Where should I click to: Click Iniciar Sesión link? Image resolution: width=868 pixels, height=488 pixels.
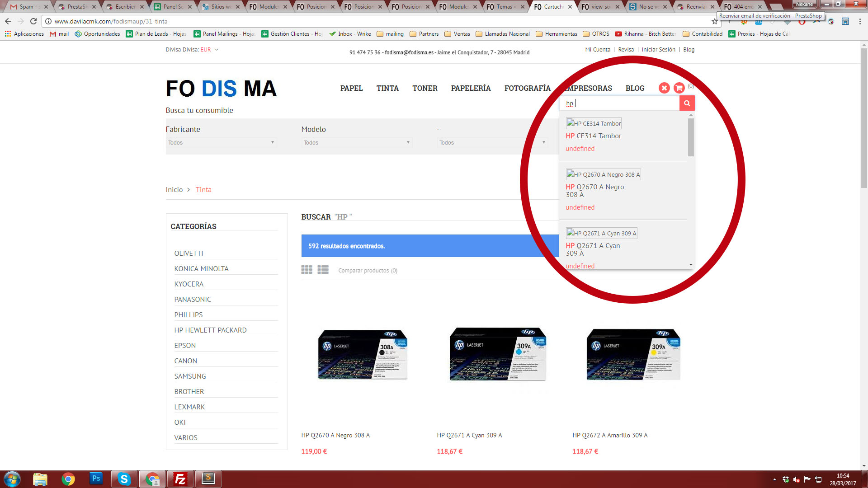pyautogui.click(x=658, y=50)
